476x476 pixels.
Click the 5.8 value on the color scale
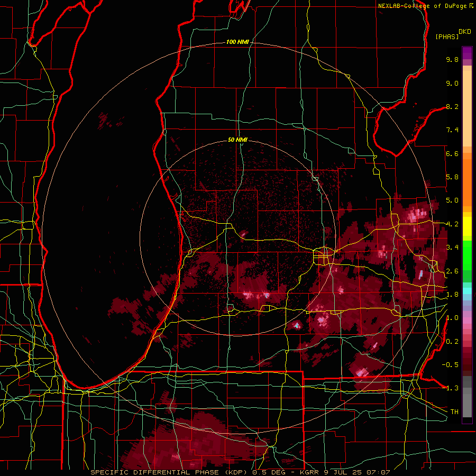pos(452,177)
